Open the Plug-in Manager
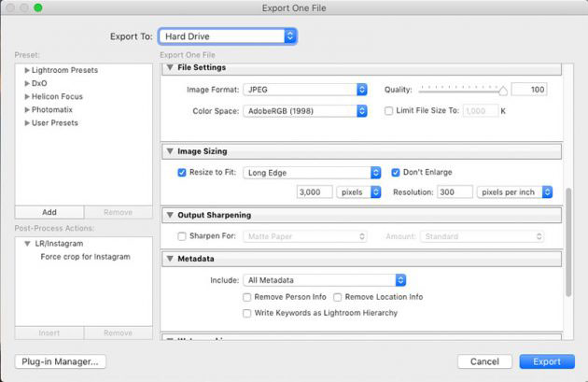The width and height of the screenshot is (588, 382). tap(61, 361)
